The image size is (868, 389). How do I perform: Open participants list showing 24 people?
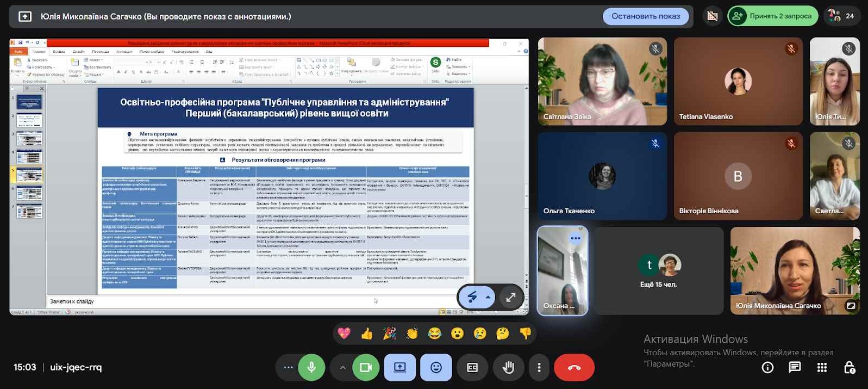(x=841, y=16)
